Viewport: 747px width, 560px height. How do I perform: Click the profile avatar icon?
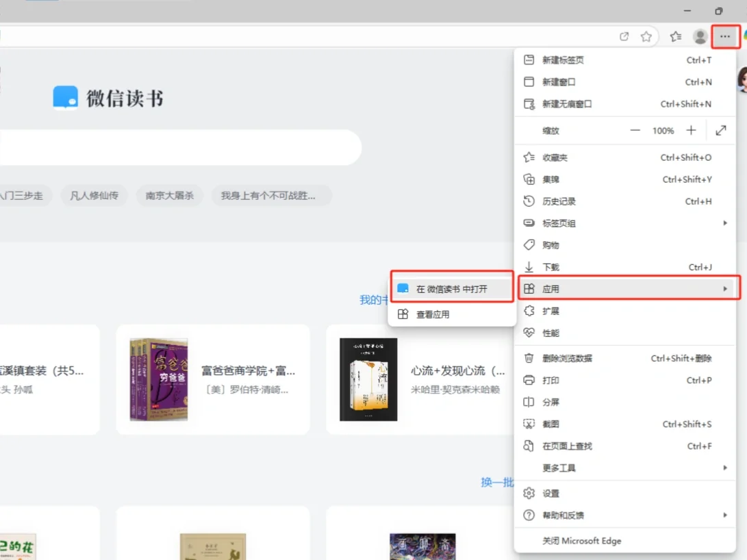[x=700, y=37]
